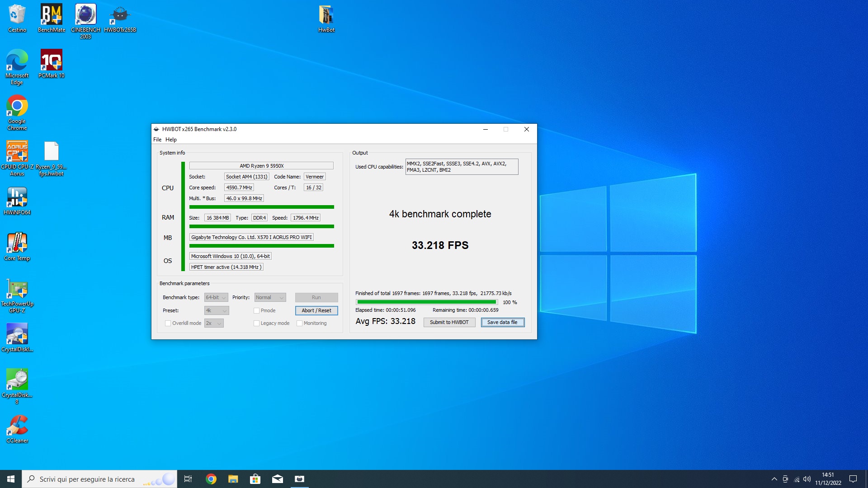Toggle the Pmode checkbox

point(256,310)
